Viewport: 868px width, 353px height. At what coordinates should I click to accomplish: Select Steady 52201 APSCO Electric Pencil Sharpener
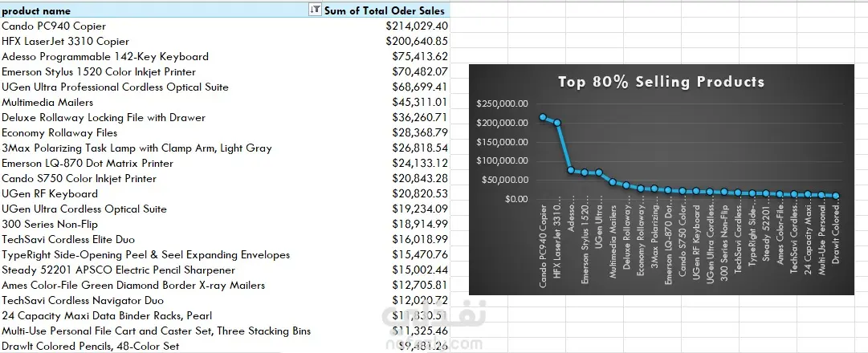tap(119, 270)
